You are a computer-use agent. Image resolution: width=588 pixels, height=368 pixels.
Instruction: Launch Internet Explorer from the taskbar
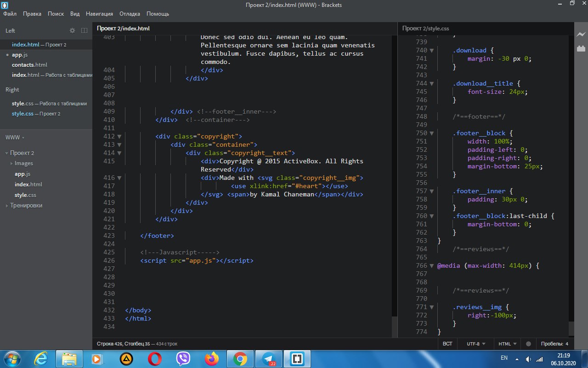pos(41,358)
